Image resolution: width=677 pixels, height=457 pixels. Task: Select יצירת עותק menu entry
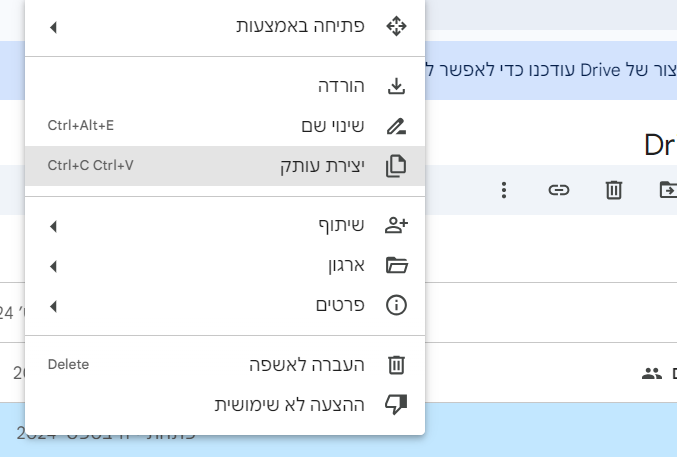point(322,166)
